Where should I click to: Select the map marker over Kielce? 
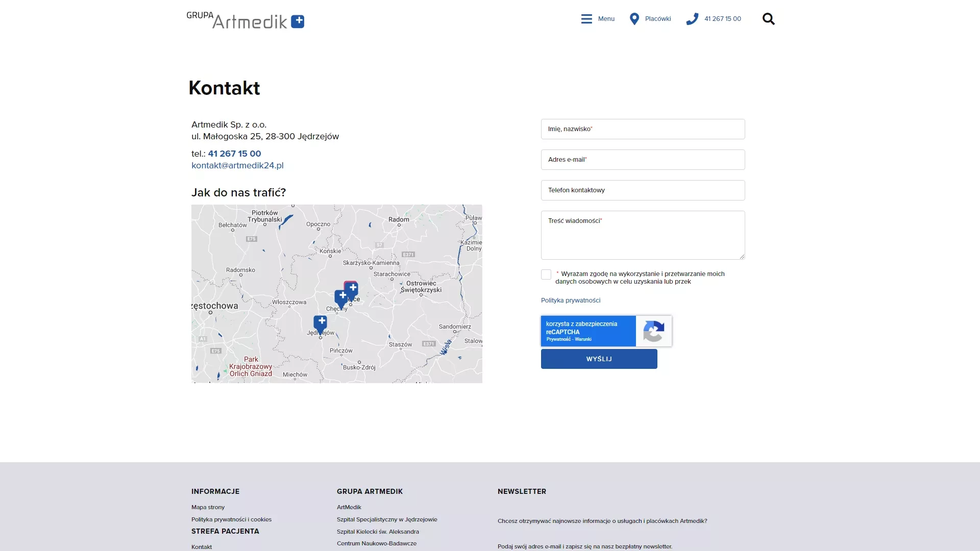point(351,290)
